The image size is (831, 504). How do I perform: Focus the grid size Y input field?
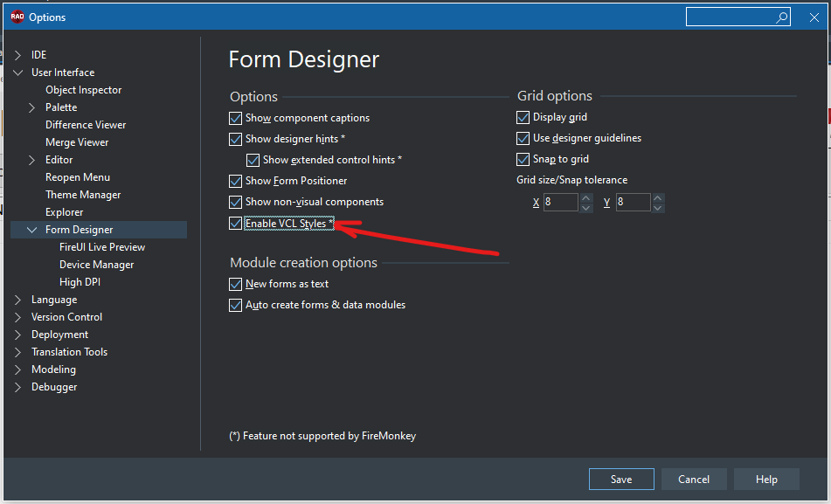click(634, 203)
